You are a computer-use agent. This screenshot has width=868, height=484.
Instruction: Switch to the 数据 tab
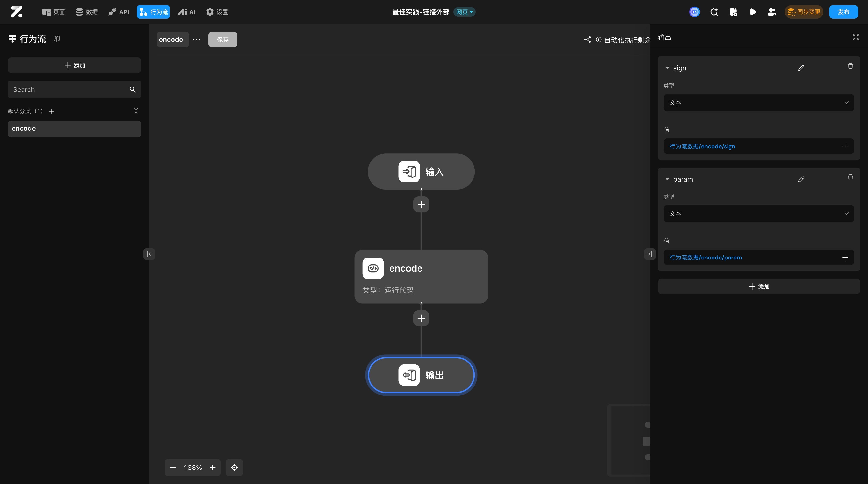87,12
